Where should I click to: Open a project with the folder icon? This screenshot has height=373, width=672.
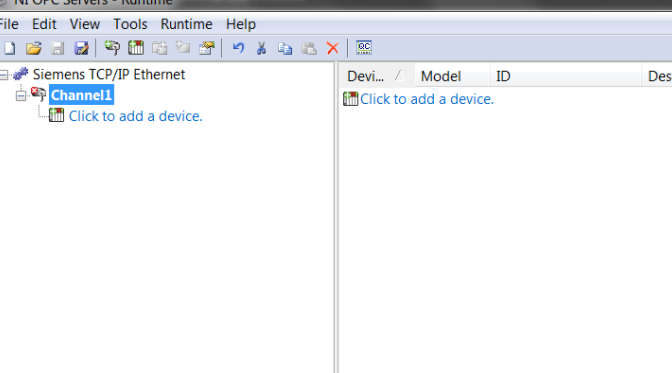(33, 48)
